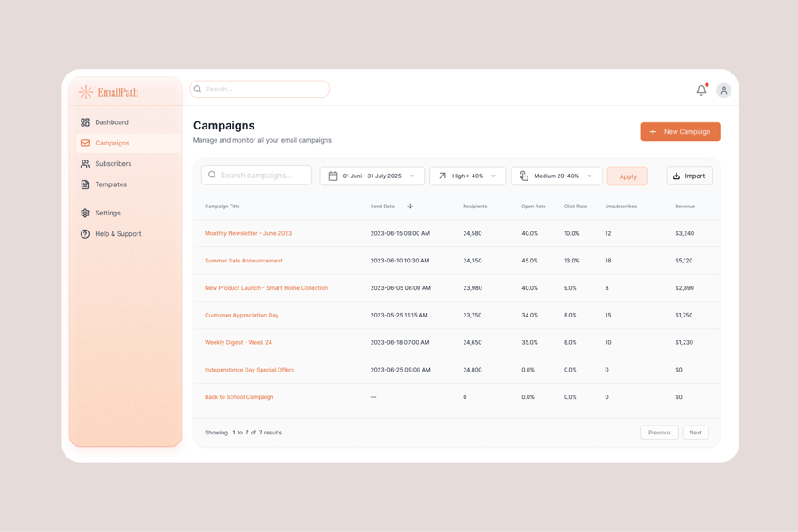
Task: Select Campaigns in the sidebar
Action: point(112,143)
